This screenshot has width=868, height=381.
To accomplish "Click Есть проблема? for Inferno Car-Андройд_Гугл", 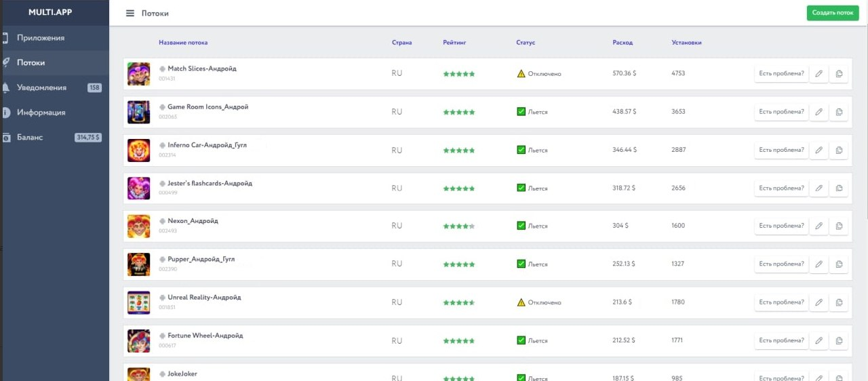I will 781,150.
